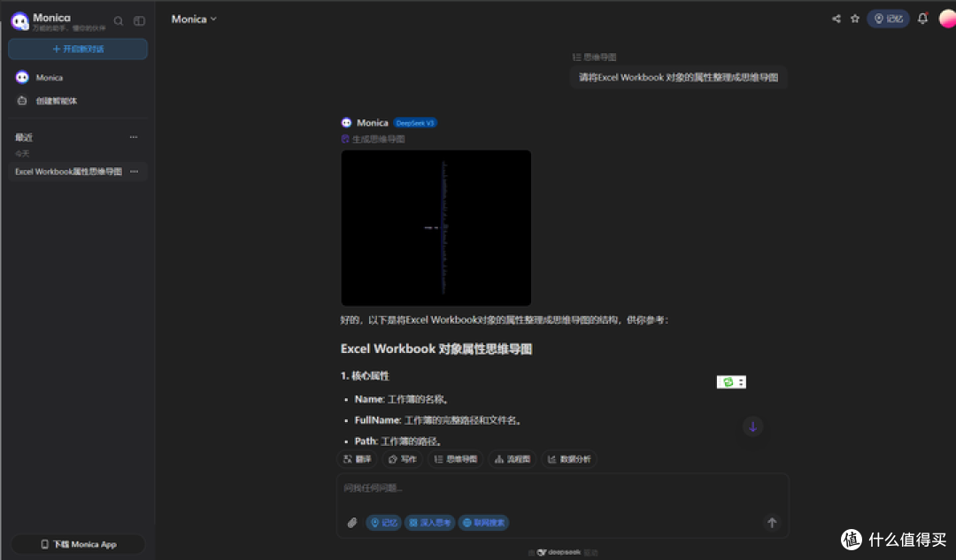This screenshot has height=560, width=956.
Task: Click the green refresh floating widget
Action: [x=728, y=382]
